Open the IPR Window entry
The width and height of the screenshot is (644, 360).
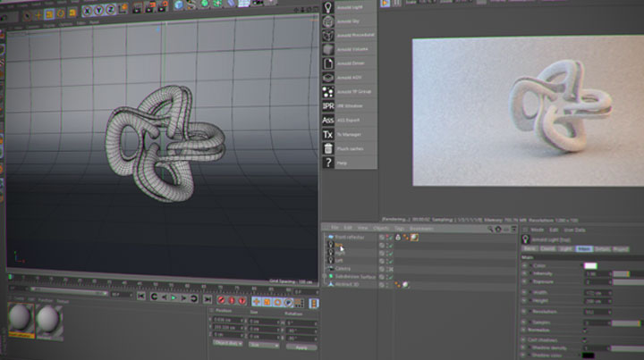[349, 105]
